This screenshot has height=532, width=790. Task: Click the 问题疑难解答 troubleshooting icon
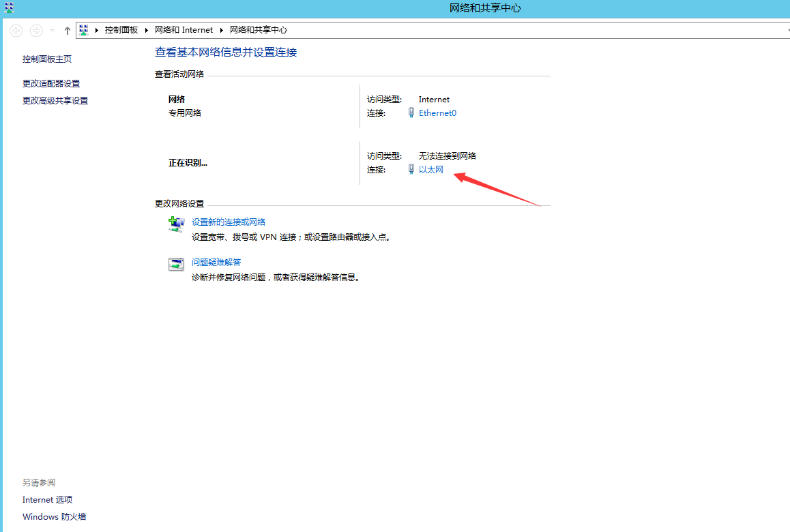pyautogui.click(x=175, y=264)
